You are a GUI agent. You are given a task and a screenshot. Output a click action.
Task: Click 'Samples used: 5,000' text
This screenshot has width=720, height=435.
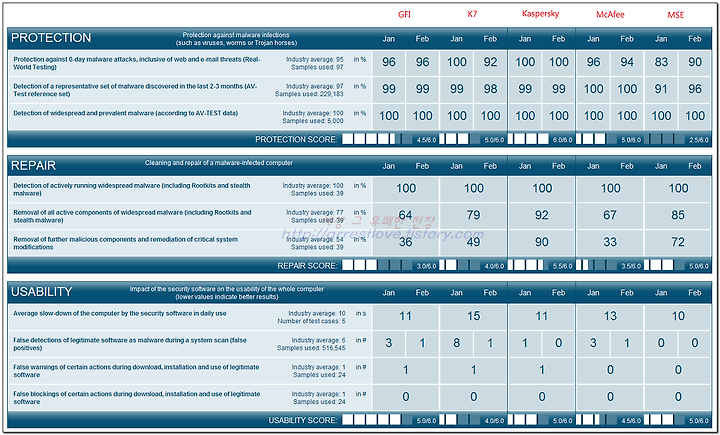pyautogui.click(x=313, y=121)
